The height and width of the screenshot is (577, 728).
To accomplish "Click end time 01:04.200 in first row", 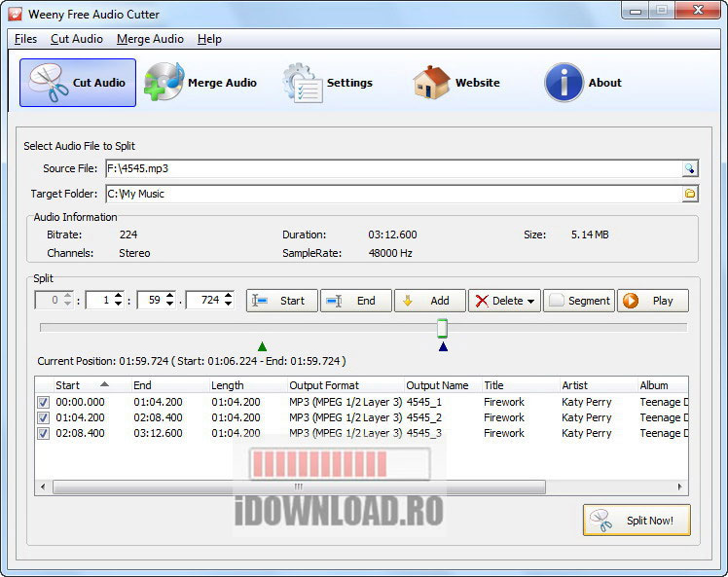I will 158,402.
